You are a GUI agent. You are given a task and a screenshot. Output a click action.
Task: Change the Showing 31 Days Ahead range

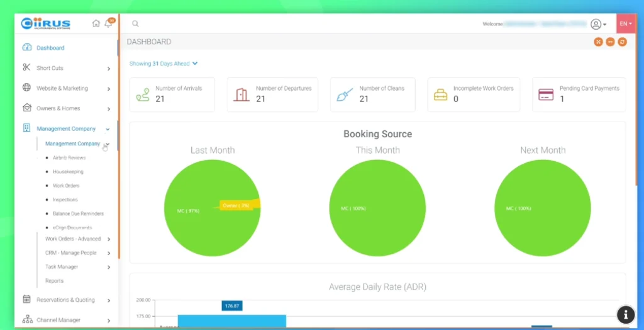click(164, 64)
